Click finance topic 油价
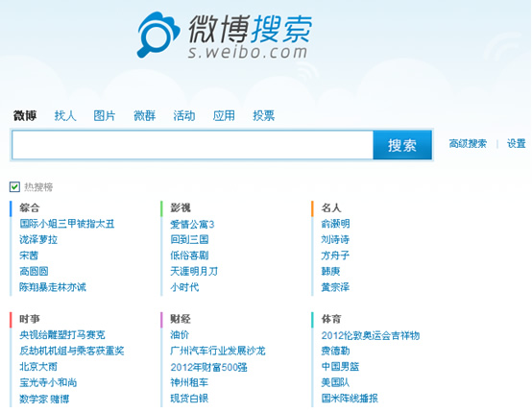This screenshot has height=413, width=532. coord(180,335)
